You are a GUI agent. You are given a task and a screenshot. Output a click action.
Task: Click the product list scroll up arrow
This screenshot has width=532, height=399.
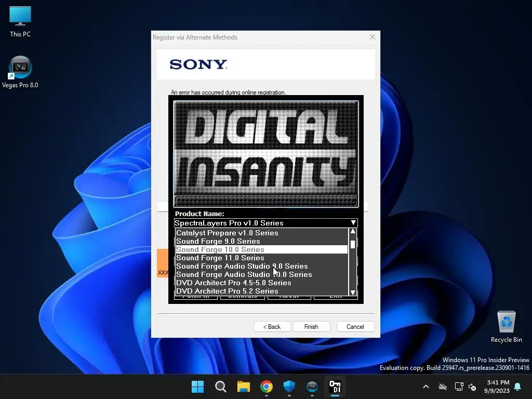point(353,231)
